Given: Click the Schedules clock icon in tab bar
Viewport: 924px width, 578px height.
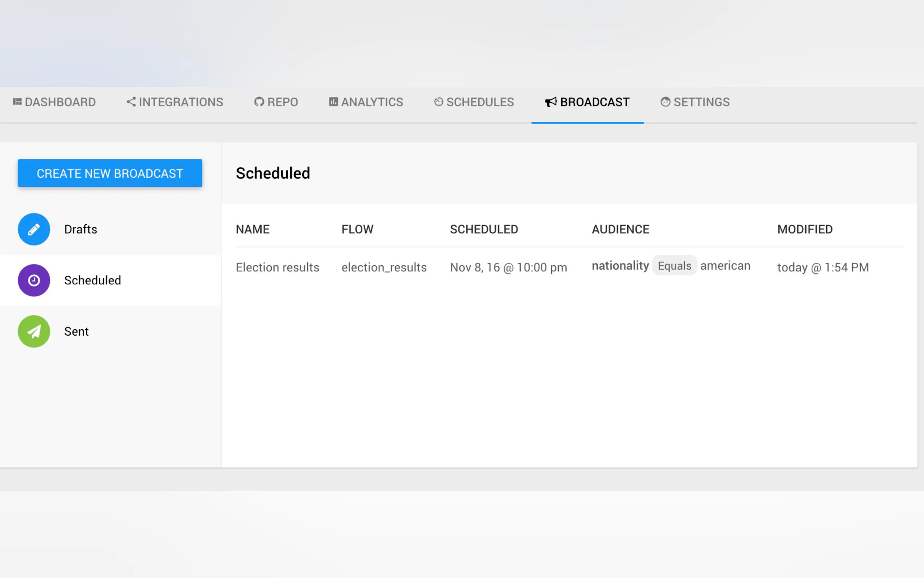Looking at the screenshot, I should tap(438, 102).
